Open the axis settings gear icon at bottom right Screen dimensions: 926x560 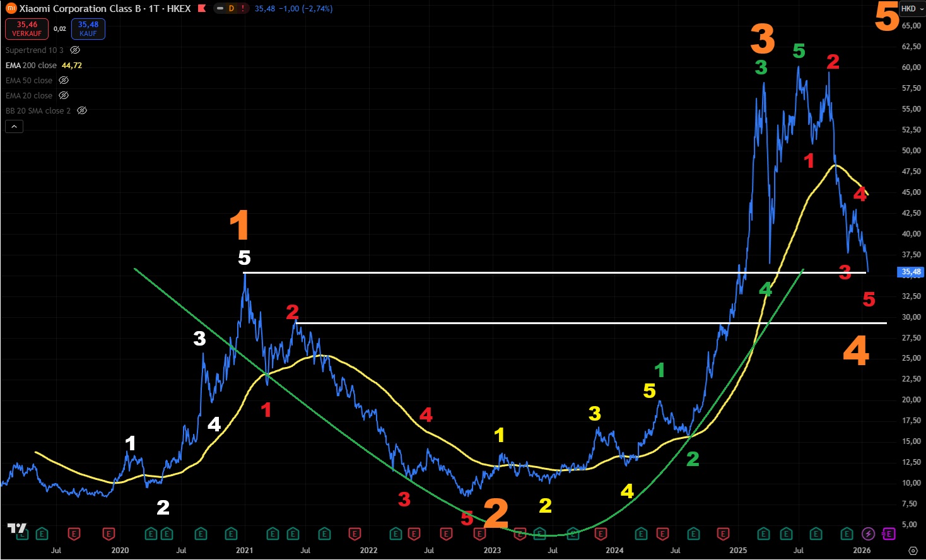pyautogui.click(x=912, y=551)
